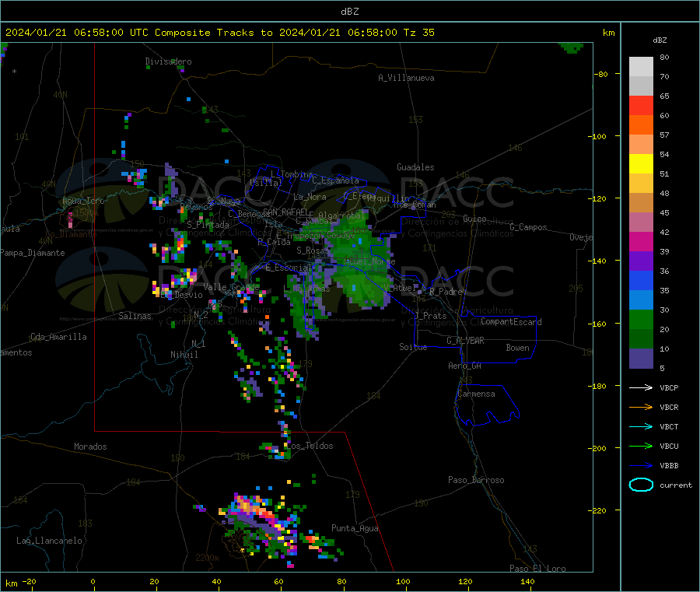This screenshot has height=592, width=700.
Task: Click the G_Campos map label
Action: click(528, 227)
